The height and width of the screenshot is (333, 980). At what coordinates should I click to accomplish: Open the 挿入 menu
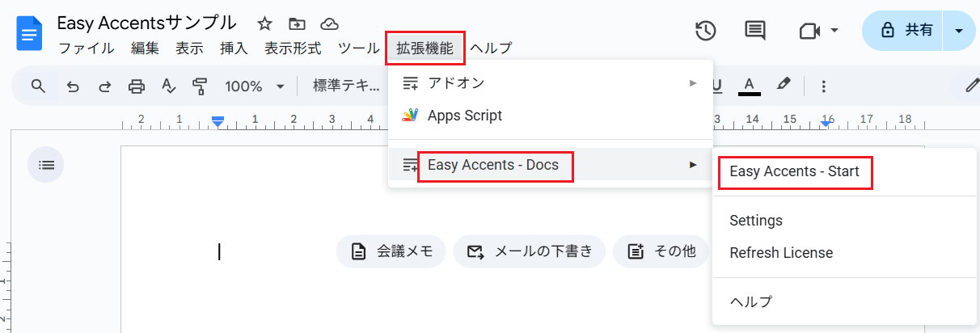pos(234,48)
